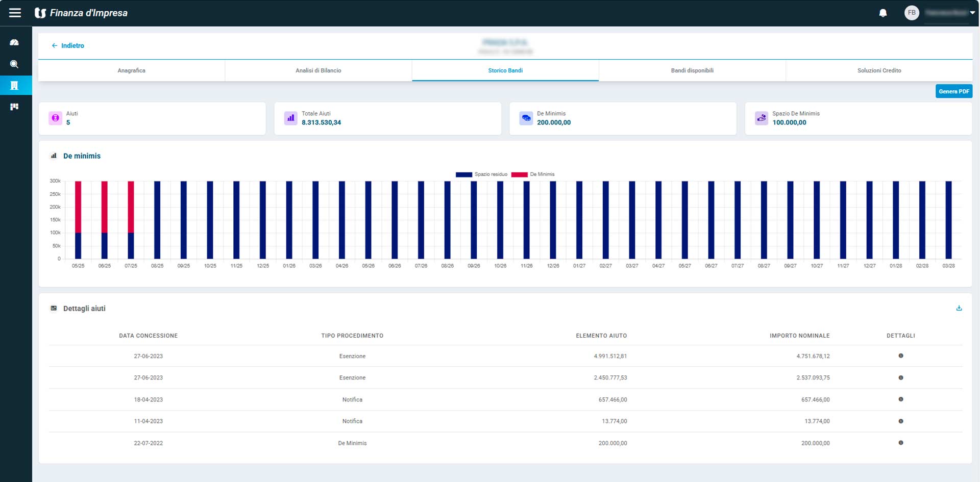Click the 22-07-2022 date cell
Viewport: 980px width, 482px height.
coord(149,443)
